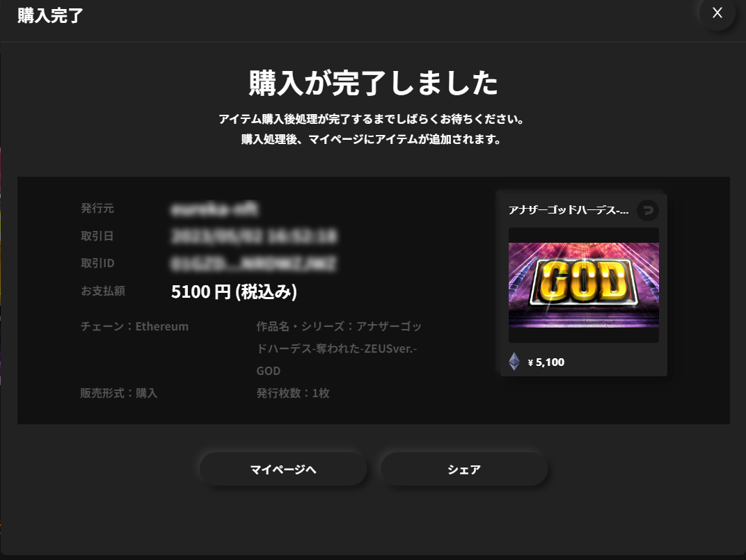Go to my page via マイページへ button

point(283,470)
